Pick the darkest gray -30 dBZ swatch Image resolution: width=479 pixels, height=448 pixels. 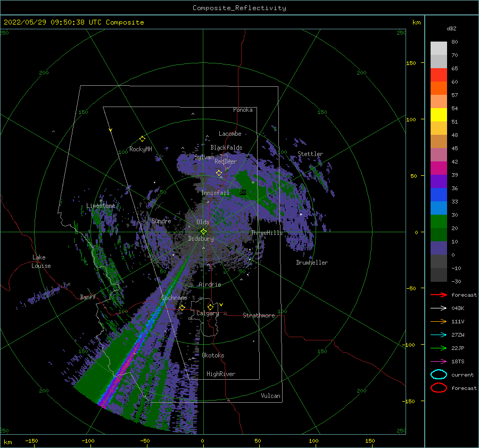[x=439, y=275]
